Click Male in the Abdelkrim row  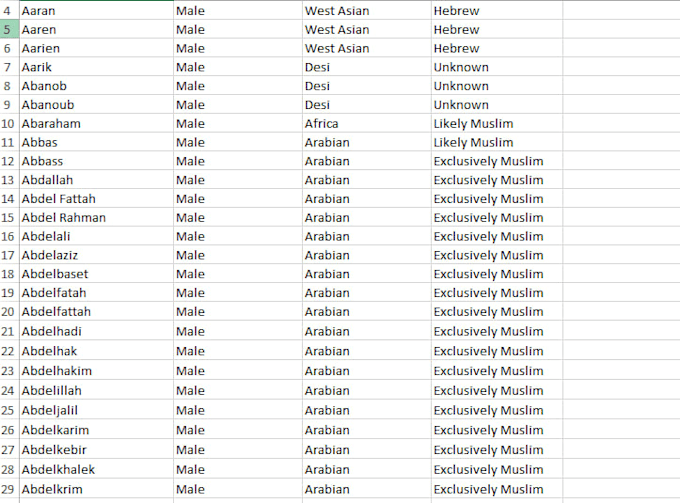click(238, 489)
